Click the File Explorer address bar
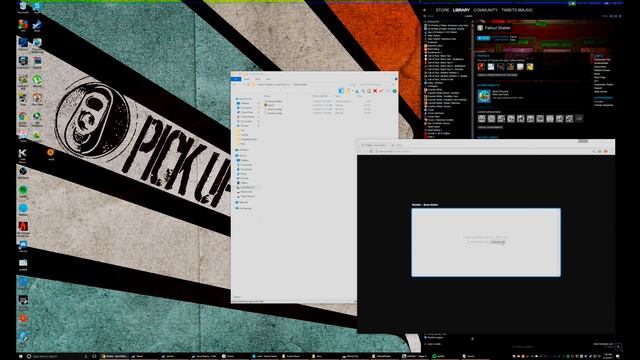Viewport: 640px width, 360px height. pyautogui.click(x=303, y=84)
